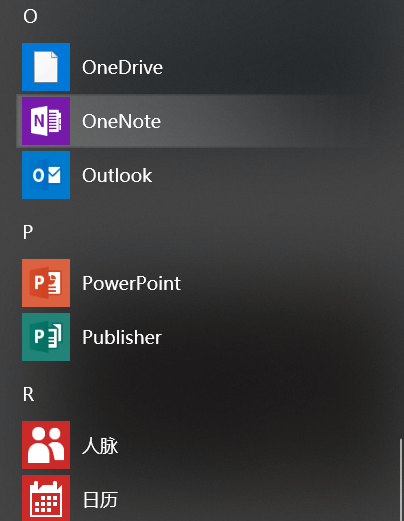This screenshot has width=404, height=521.
Task: Open the OneDrive app icon
Action: point(46,67)
